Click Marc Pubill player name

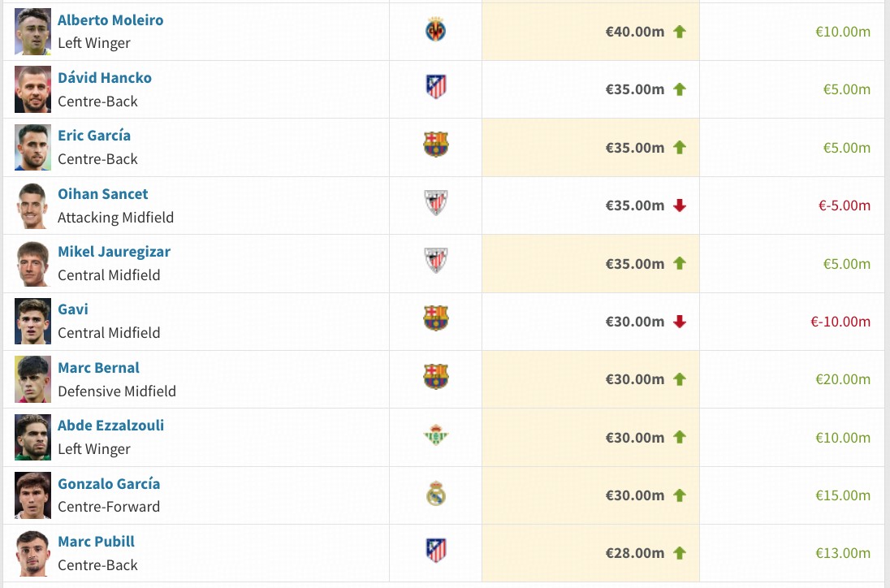pos(96,542)
